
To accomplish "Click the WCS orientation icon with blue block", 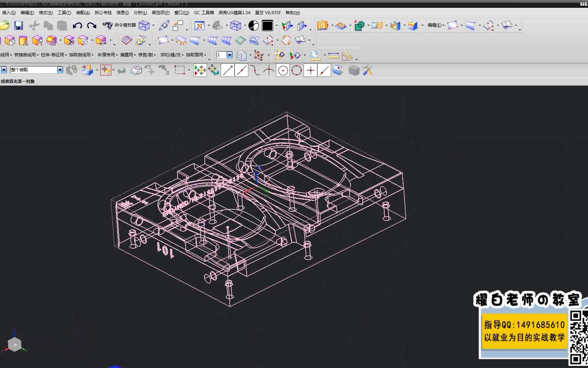I will 87,70.
